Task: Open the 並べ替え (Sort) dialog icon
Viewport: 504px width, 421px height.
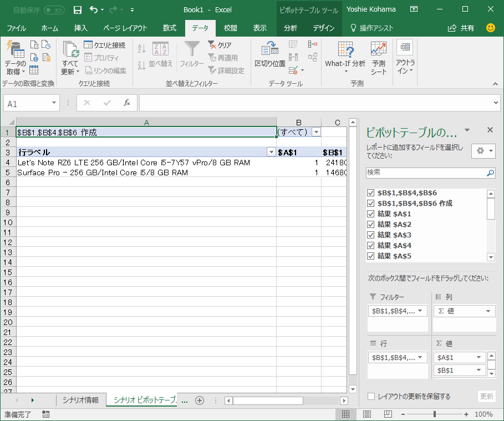Action: coord(160,49)
